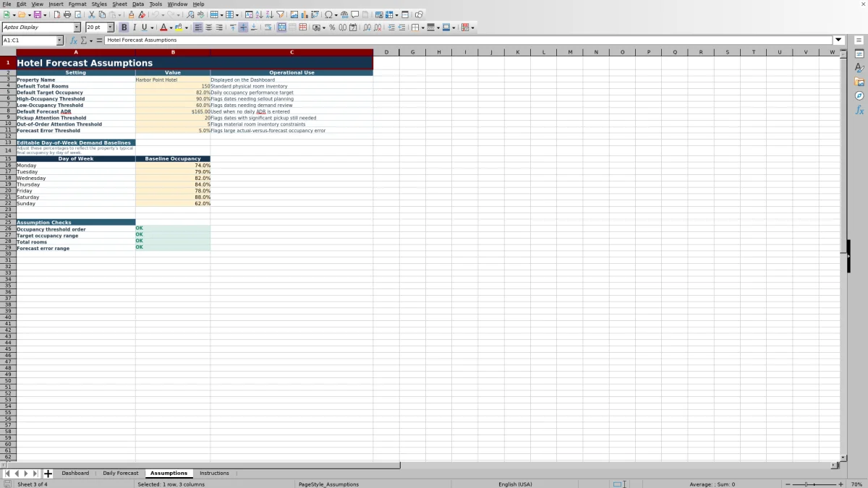Toggle Center Vertically alignment

coord(243,27)
